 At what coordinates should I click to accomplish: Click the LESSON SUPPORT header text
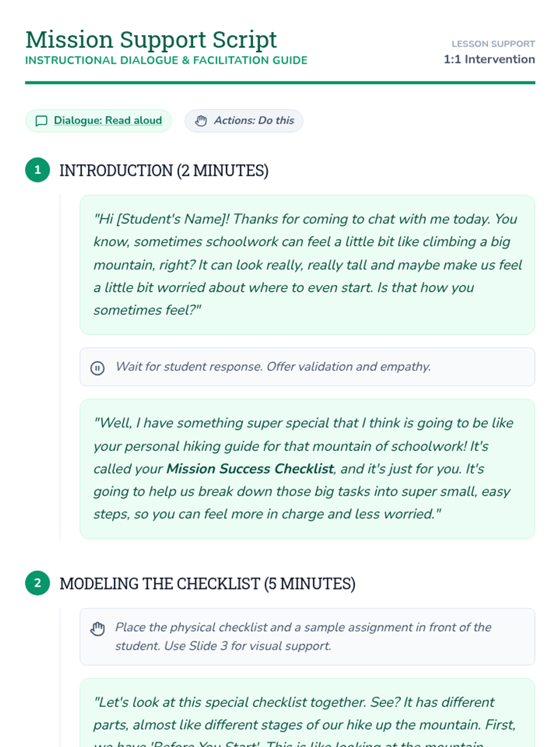pyautogui.click(x=493, y=44)
